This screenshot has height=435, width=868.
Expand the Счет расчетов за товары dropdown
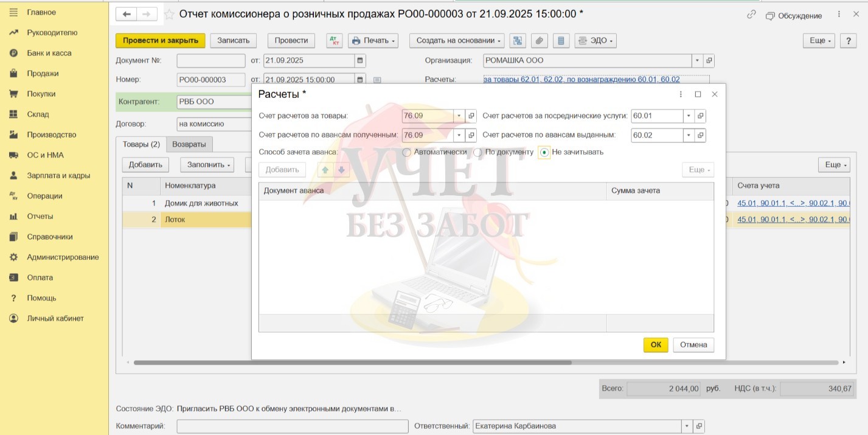tap(459, 116)
